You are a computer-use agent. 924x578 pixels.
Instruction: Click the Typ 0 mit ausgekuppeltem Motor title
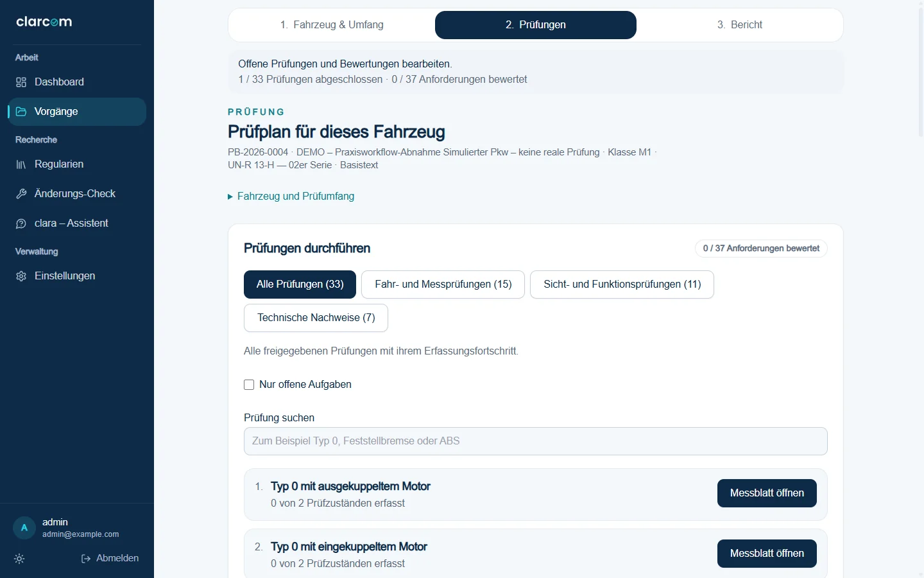point(350,487)
